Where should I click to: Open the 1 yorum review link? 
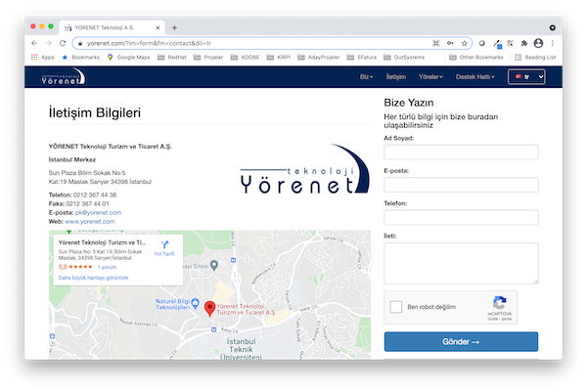(107, 267)
